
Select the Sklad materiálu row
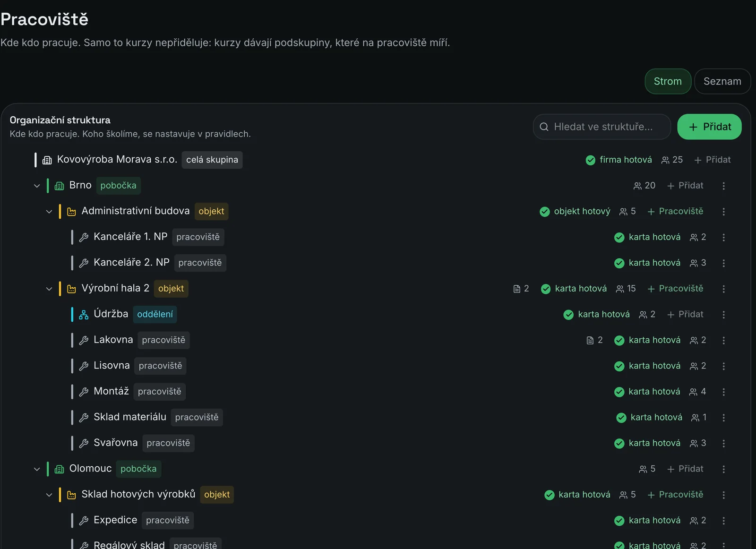376,417
